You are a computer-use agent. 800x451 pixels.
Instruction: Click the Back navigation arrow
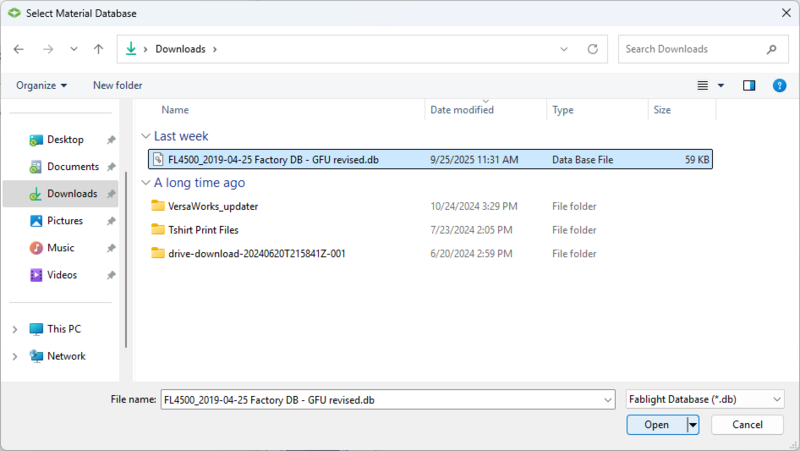click(x=19, y=49)
